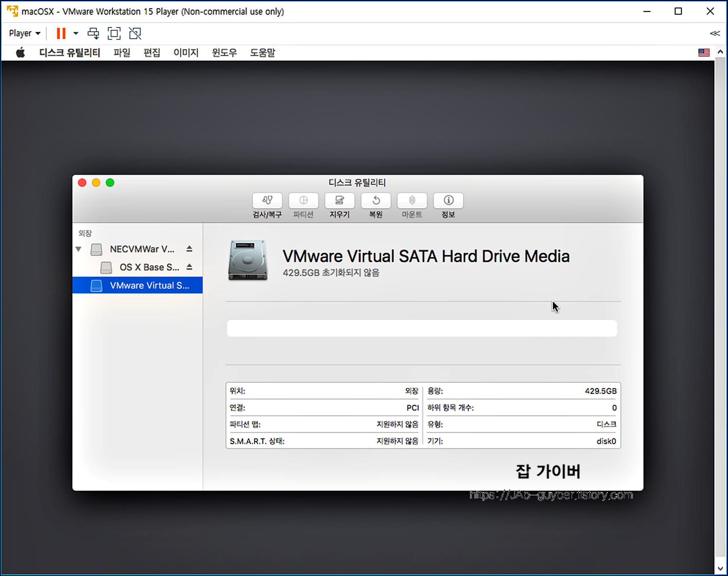This screenshot has width=728, height=576.
Task: Click the US flag input source icon
Action: click(704, 53)
